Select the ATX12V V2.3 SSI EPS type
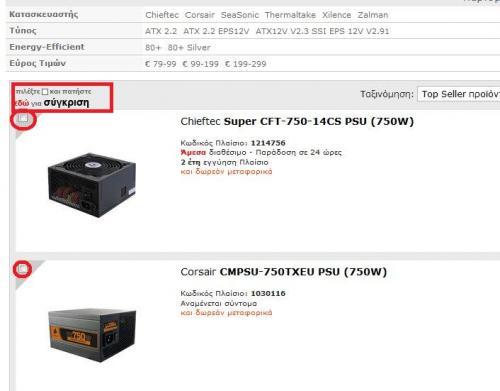 (322, 31)
